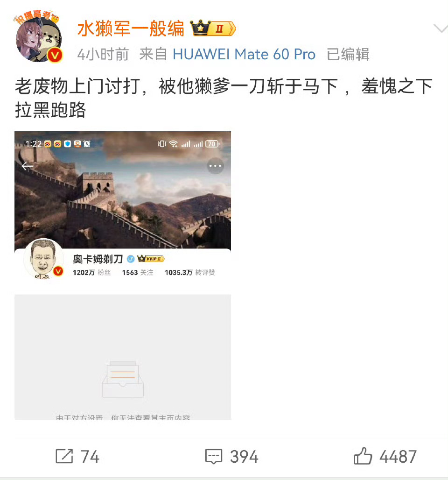Follow the HUAWEI Mate 60 Pro source link
This screenshot has width=448, height=480.
244,55
